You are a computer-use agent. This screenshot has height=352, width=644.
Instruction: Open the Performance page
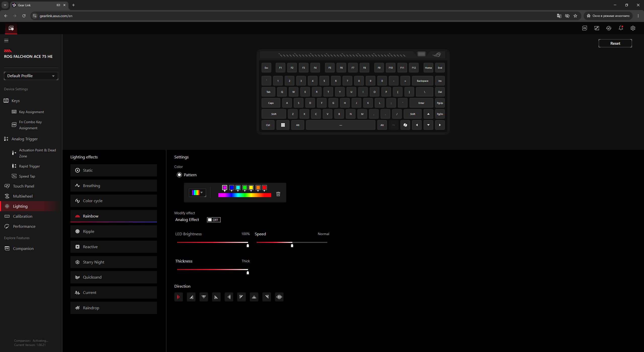point(24,226)
